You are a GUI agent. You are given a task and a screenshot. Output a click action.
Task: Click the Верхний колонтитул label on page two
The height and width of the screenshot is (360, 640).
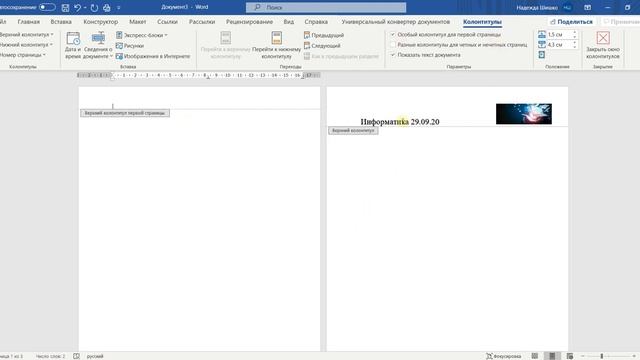tap(353, 131)
